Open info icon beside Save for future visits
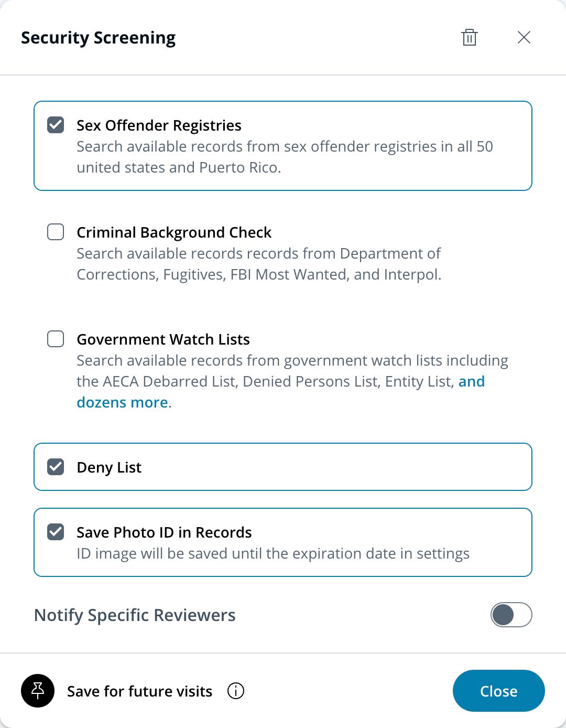The width and height of the screenshot is (566, 728). pos(236,691)
